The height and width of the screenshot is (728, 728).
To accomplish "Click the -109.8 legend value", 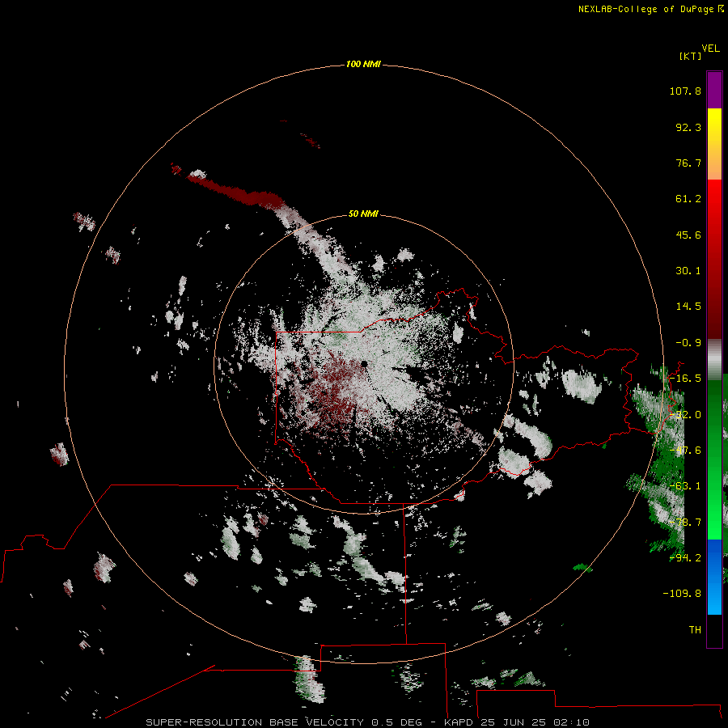I will pos(682,594).
